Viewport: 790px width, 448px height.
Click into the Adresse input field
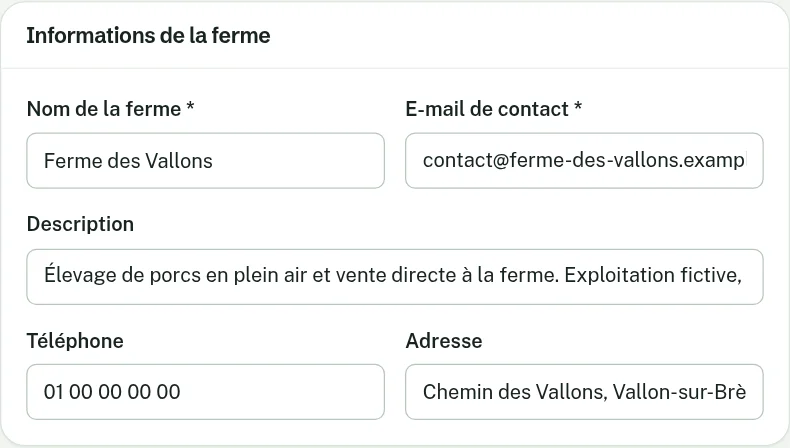(584, 392)
